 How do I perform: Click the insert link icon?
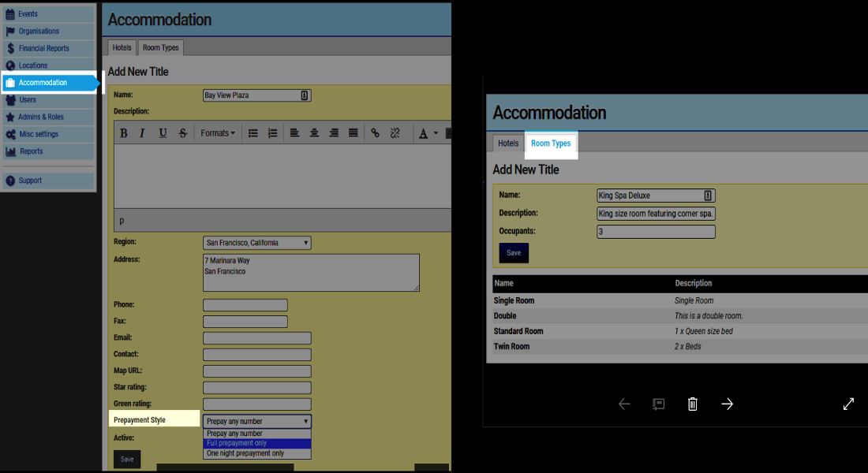[x=375, y=133]
